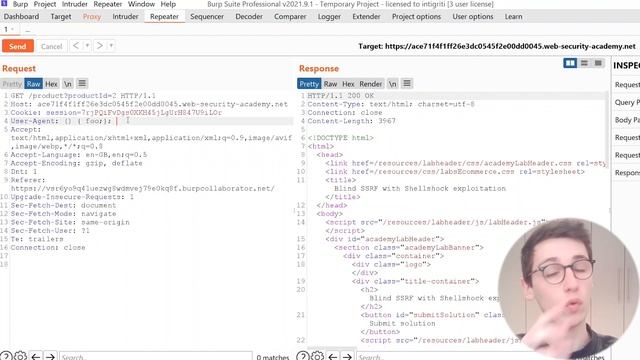Open the Response search help icon
This screenshot has width=640, height=360.
coord(302,356)
